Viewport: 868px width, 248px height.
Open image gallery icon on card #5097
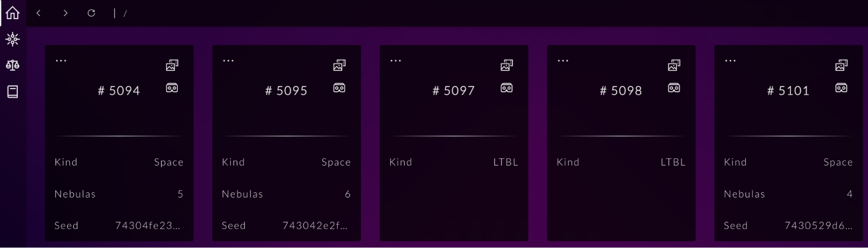pos(507,65)
